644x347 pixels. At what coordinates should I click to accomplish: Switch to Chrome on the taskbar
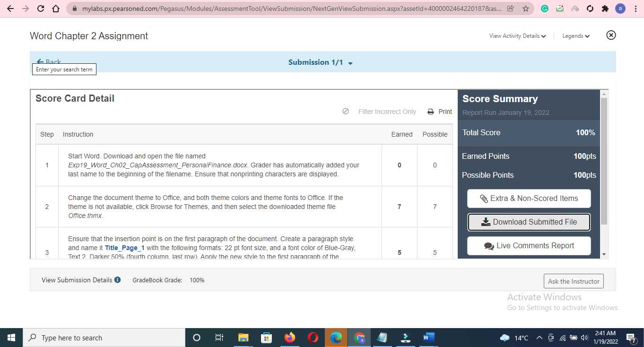coord(359,338)
